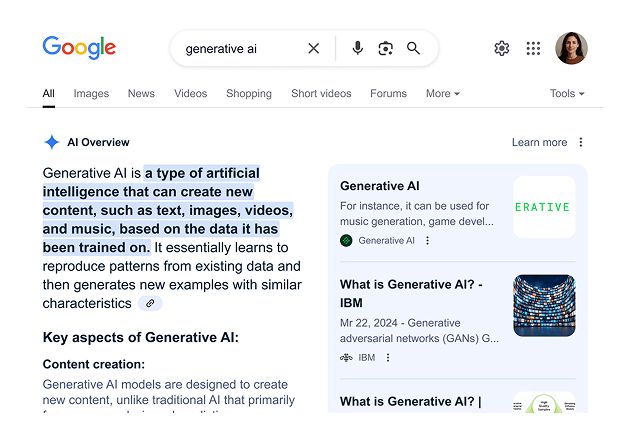
Task: Click the magnifying glass search icon
Action: (414, 48)
